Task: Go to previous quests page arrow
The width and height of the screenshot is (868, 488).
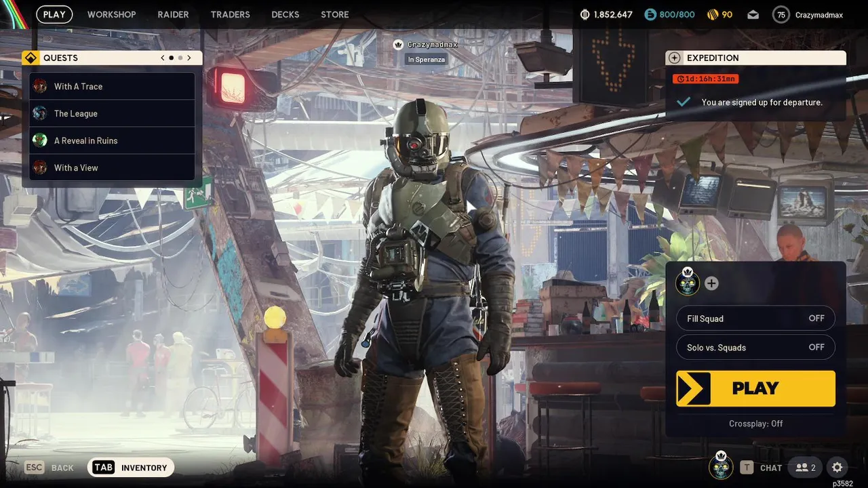Action: click(x=163, y=58)
